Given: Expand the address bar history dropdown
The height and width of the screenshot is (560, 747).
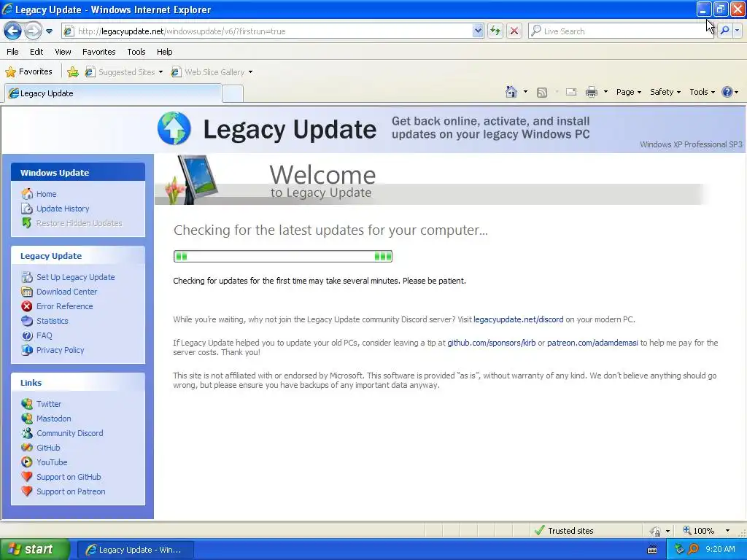Looking at the screenshot, I should point(478,31).
